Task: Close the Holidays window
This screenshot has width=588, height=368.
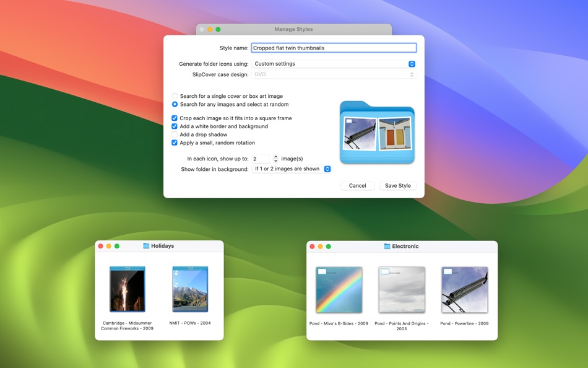Action: [100, 246]
